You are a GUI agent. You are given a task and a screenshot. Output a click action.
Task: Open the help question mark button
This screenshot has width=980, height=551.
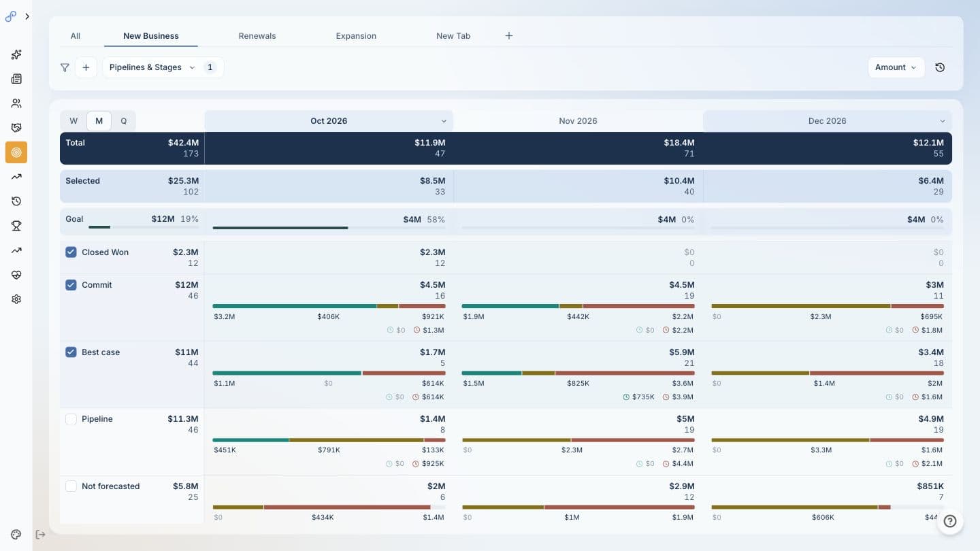pos(950,522)
